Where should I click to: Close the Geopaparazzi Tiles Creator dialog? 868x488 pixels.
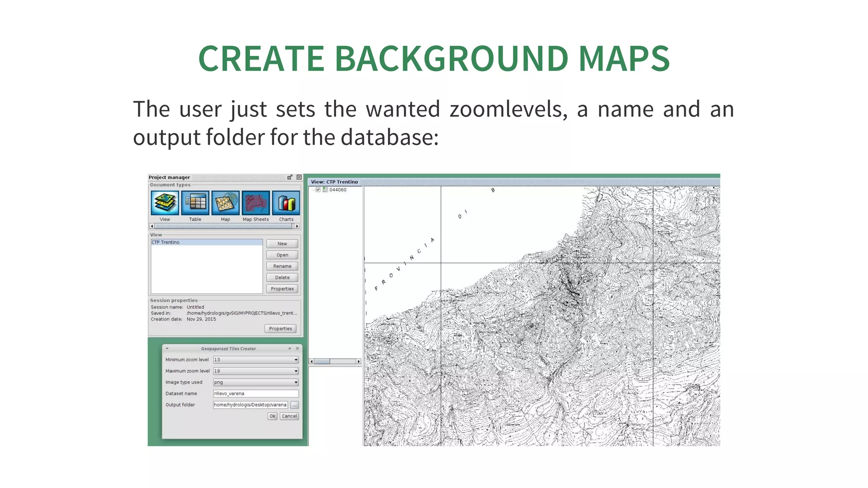pos(298,349)
